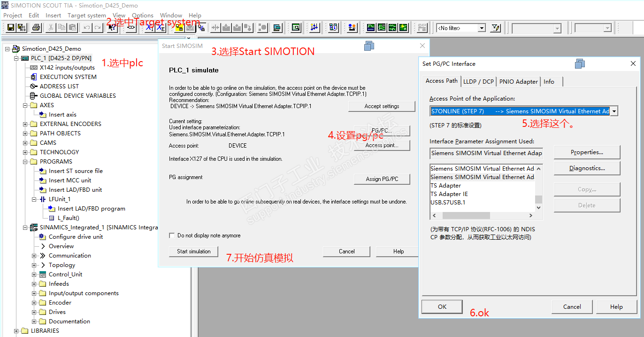This screenshot has height=337, width=644.
Task: Open the Project menu
Action: coord(13,15)
